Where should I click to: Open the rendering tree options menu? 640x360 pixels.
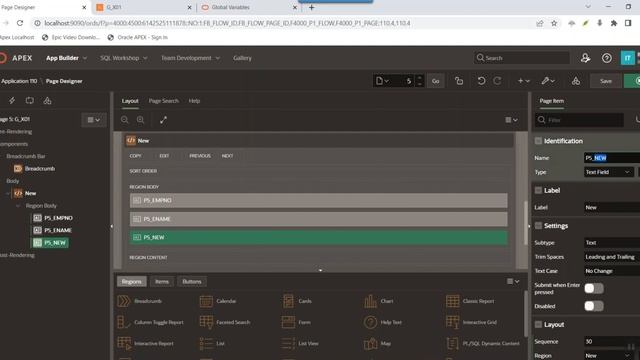tap(93, 120)
